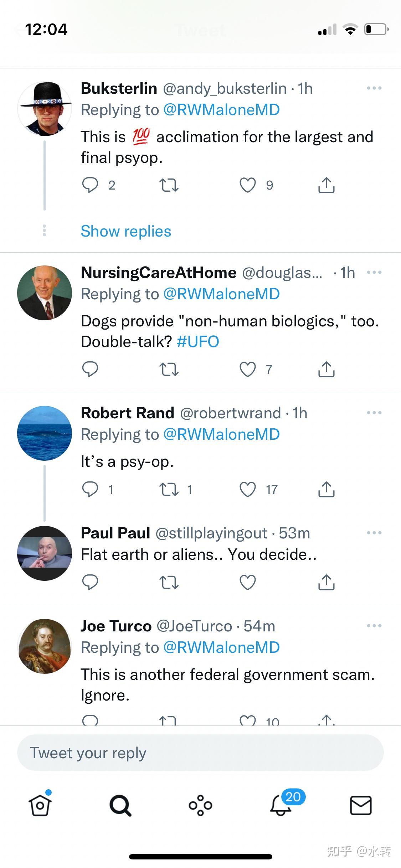
Task: Like Paul Paul's flat earth tweet
Action: 248,582
